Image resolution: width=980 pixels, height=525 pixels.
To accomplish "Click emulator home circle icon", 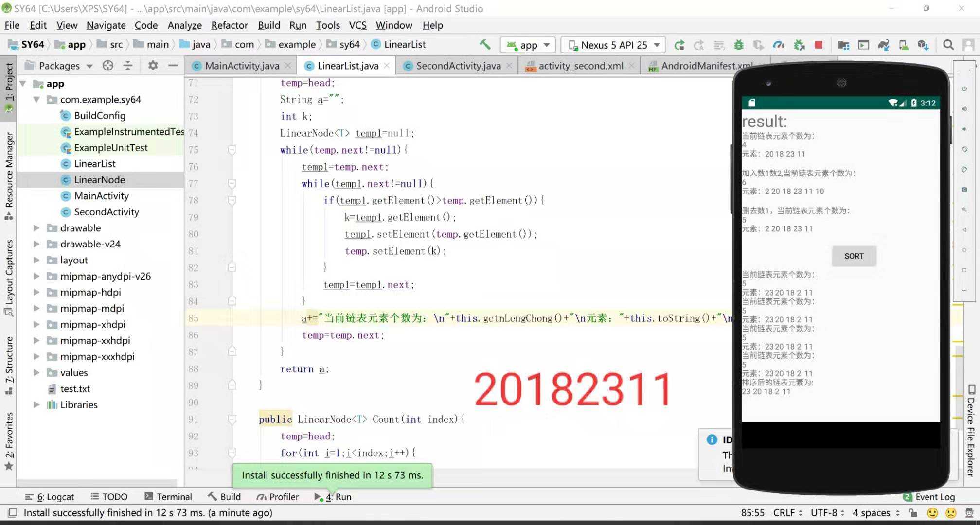I will 964,250.
